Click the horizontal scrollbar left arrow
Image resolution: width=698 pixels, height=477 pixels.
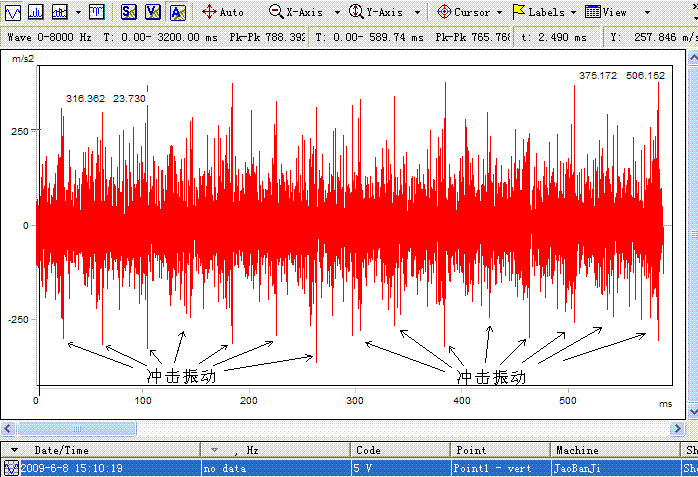(8, 428)
